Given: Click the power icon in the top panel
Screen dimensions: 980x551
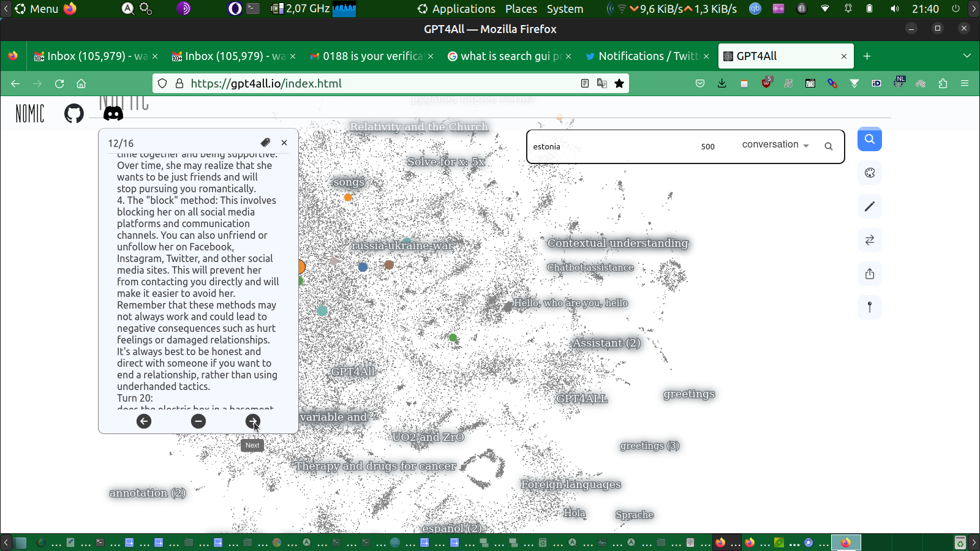Looking at the screenshot, I should [956, 9].
